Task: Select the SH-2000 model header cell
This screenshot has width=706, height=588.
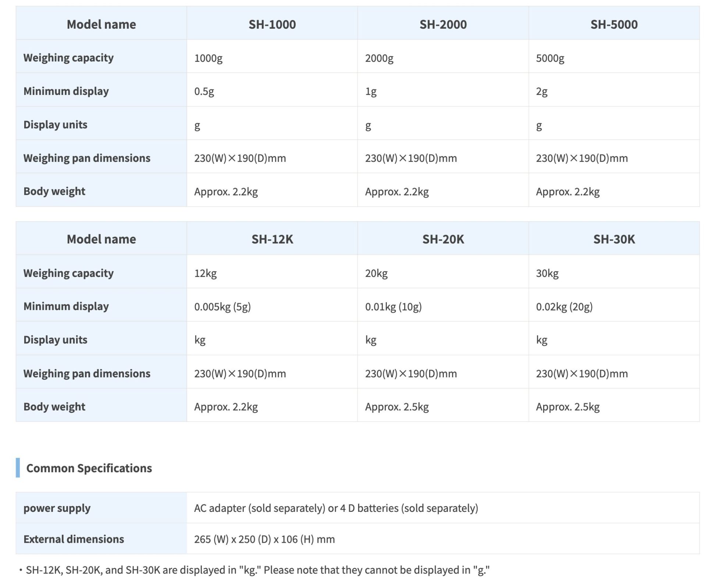Action: 443,24
